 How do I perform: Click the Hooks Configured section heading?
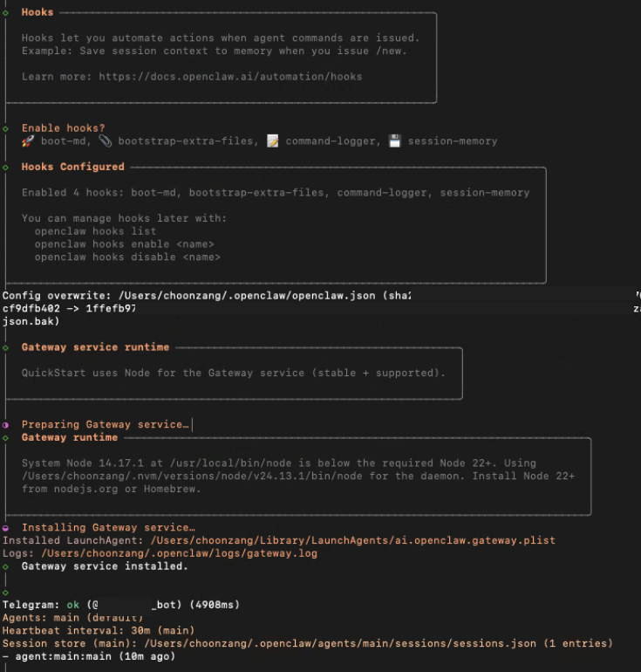click(x=72, y=167)
